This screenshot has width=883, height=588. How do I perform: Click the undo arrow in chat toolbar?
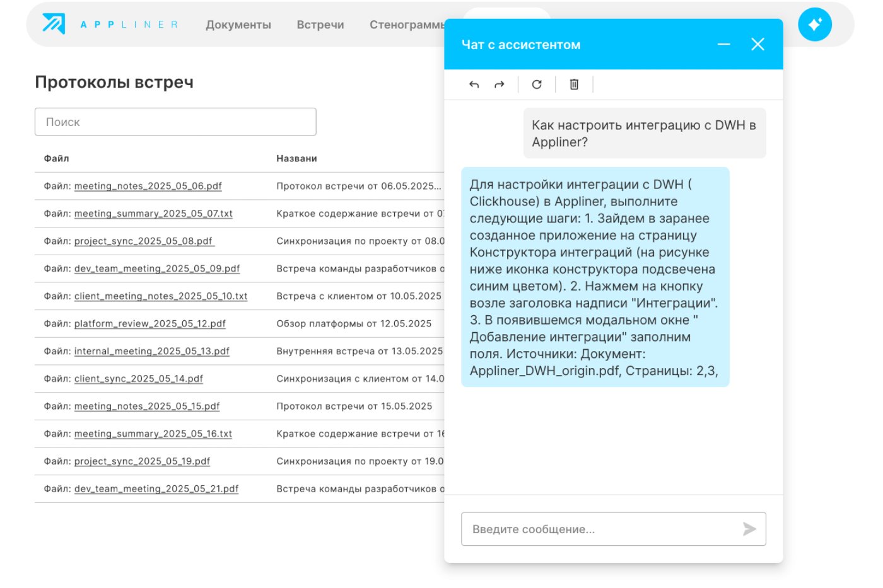tap(474, 84)
